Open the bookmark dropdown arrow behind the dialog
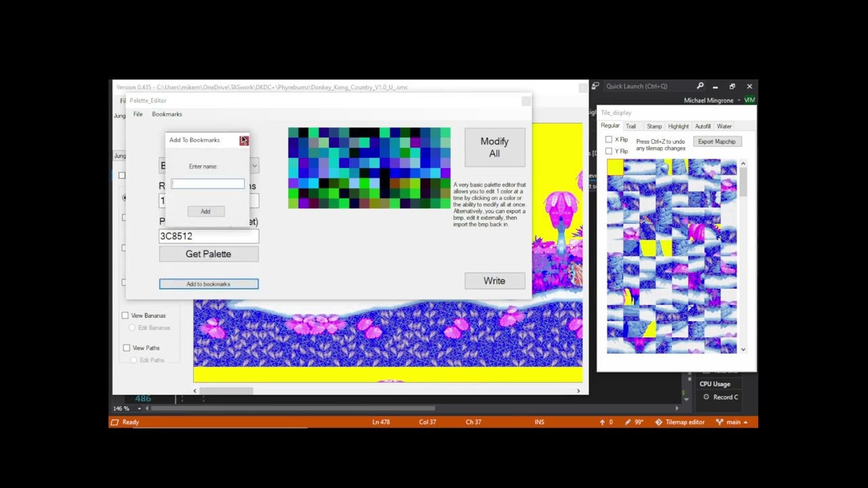 coord(254,166)
